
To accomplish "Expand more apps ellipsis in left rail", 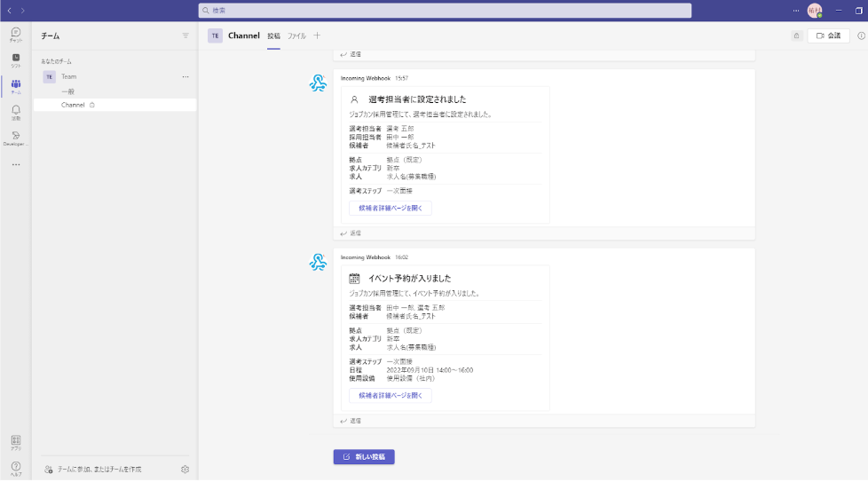I will tap(15, 164).
